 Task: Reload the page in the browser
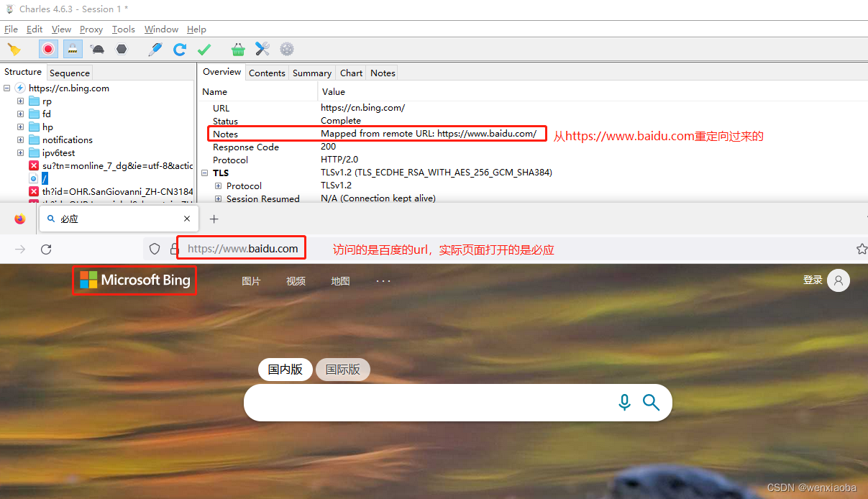click(x=46, y=249)
